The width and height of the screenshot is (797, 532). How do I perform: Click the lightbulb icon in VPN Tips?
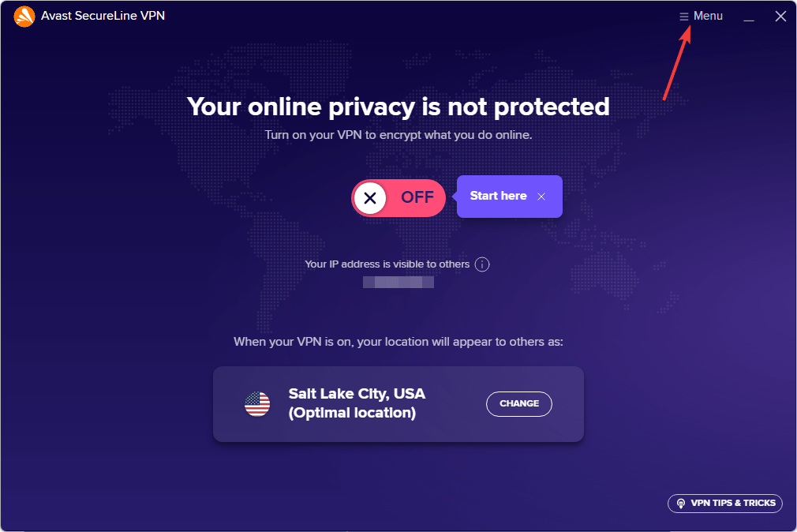680,504
